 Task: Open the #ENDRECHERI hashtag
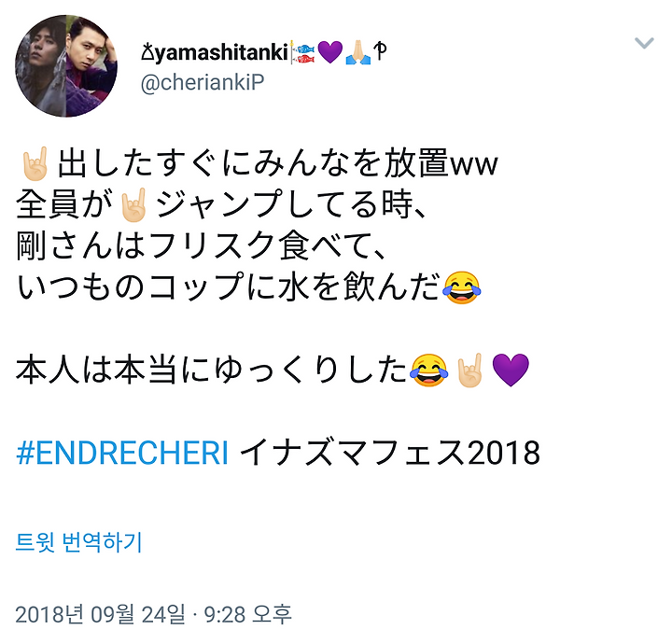click(x=122, y=453)
